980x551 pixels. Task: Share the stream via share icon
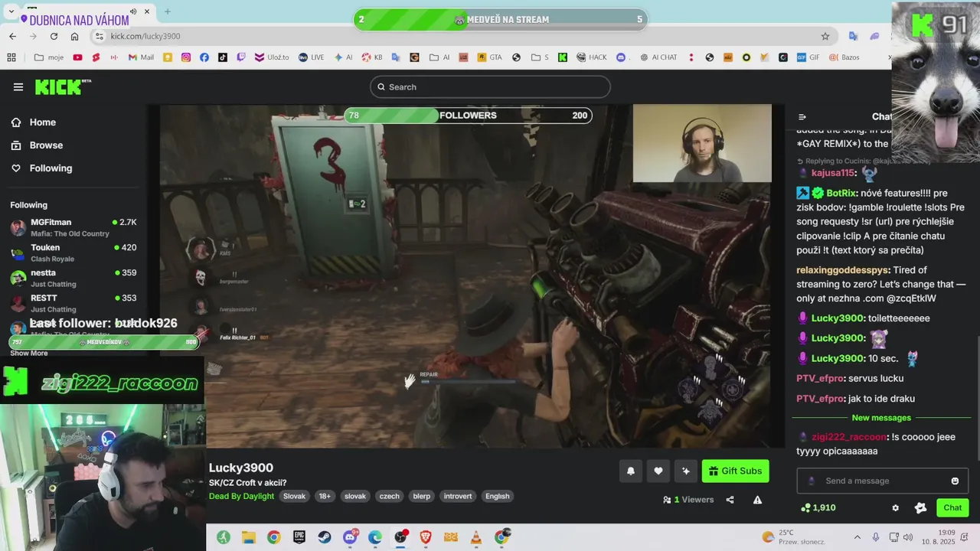click(730, 500)
